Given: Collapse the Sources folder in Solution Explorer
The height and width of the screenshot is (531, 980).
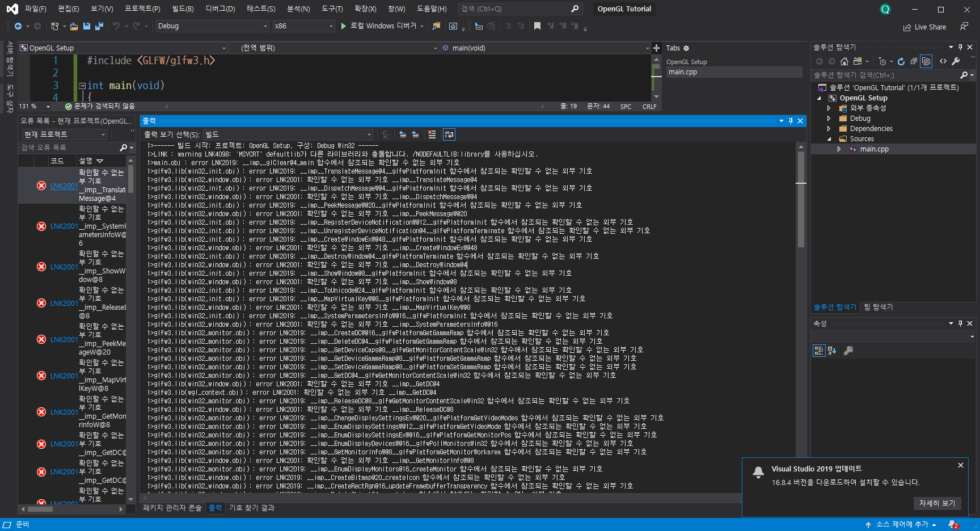Looking at the screenshot, I should [x=829, y=139].
